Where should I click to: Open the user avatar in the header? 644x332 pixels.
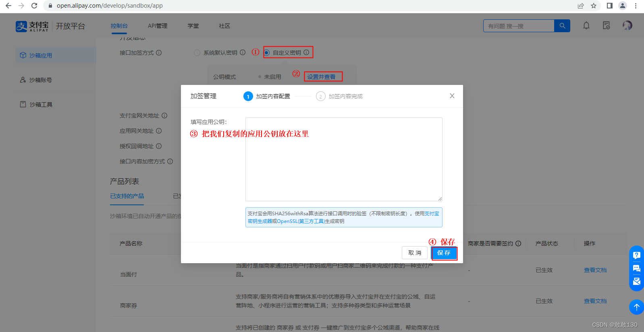627,25
